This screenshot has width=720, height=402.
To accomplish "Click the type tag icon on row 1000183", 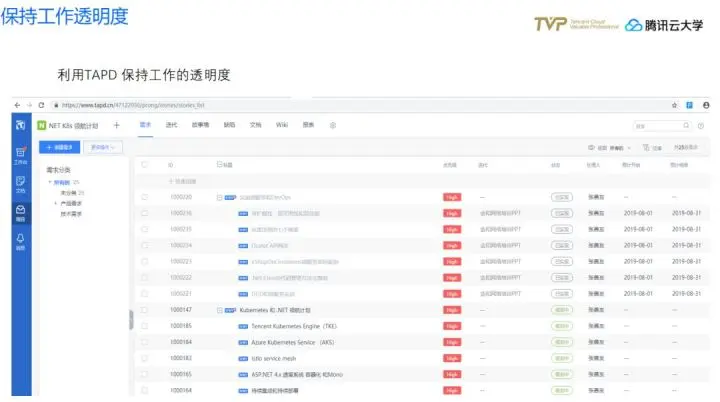I will pos(243,358).
